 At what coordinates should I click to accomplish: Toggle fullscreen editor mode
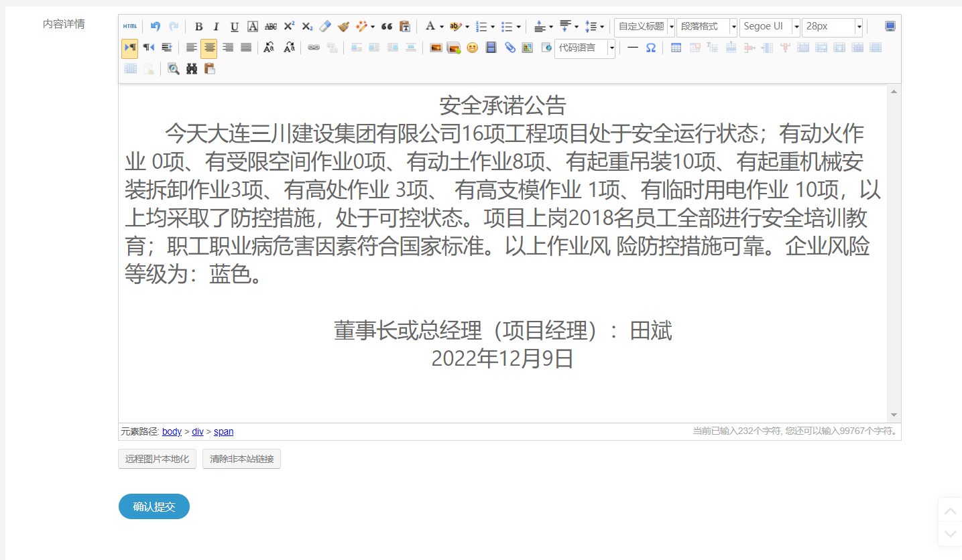point(890,27)
